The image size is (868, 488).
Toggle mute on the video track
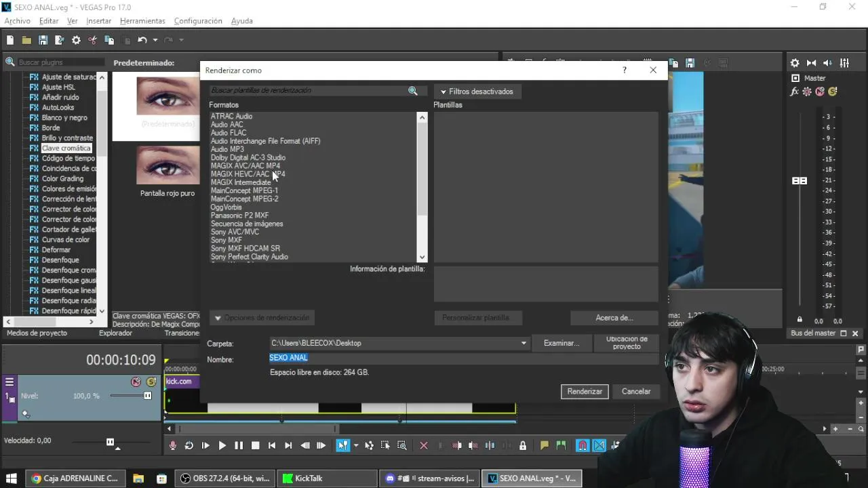click(136, 382)
